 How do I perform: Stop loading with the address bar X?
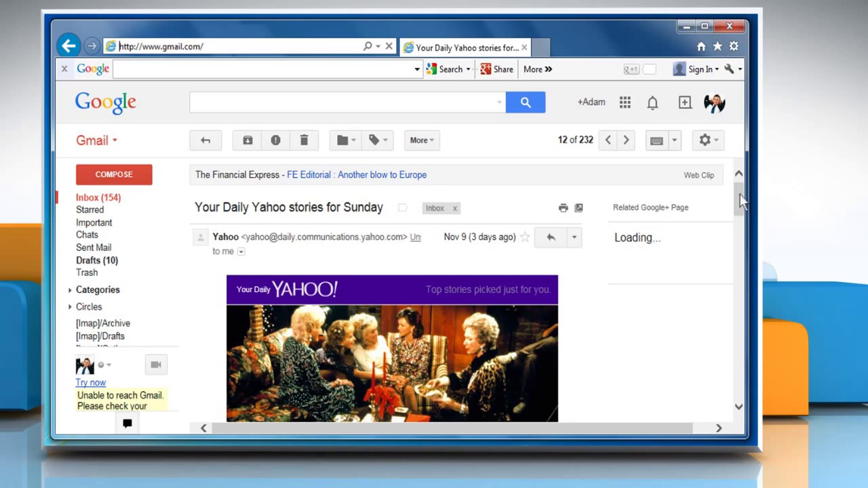[389, 46]
